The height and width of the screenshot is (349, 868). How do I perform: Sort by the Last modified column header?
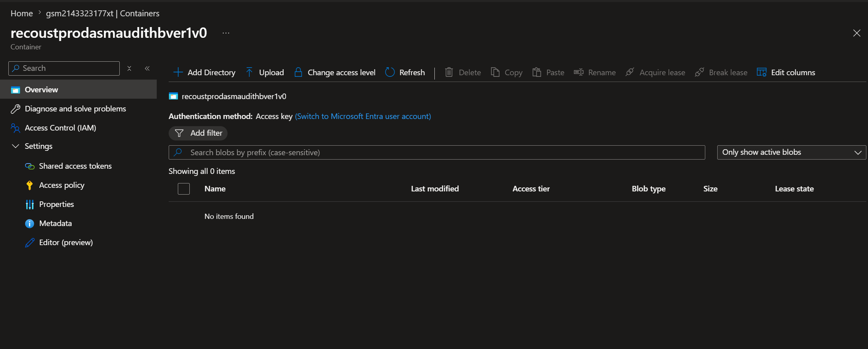tap(435, 189)
